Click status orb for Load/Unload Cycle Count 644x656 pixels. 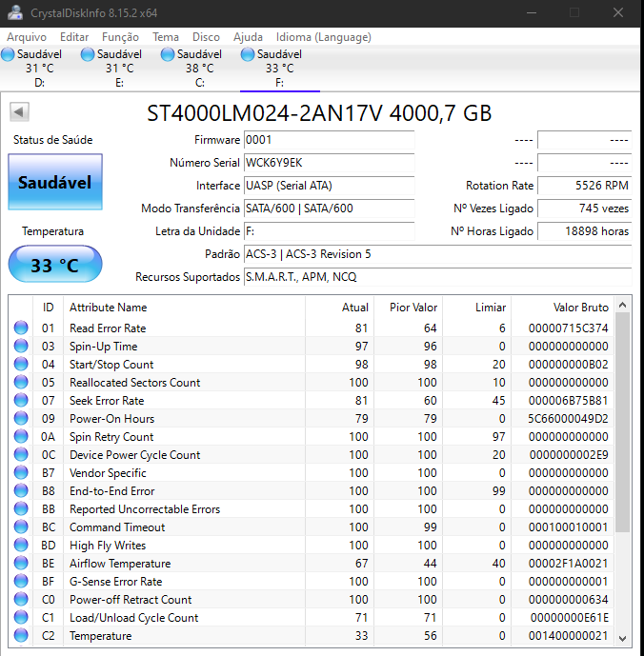pos(21,617)
